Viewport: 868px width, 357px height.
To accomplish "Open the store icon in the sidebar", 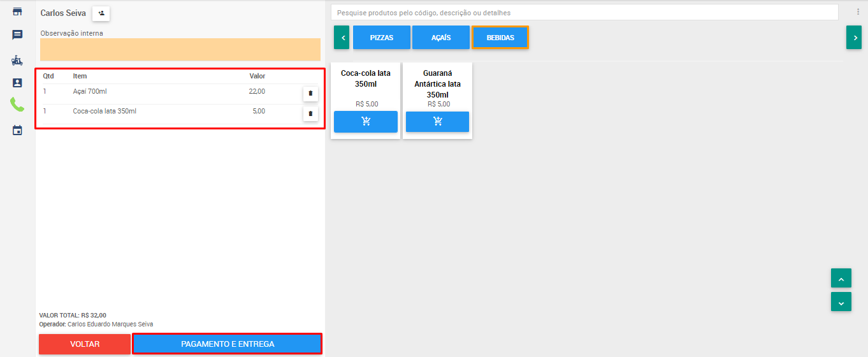I will tap(17, 11).
